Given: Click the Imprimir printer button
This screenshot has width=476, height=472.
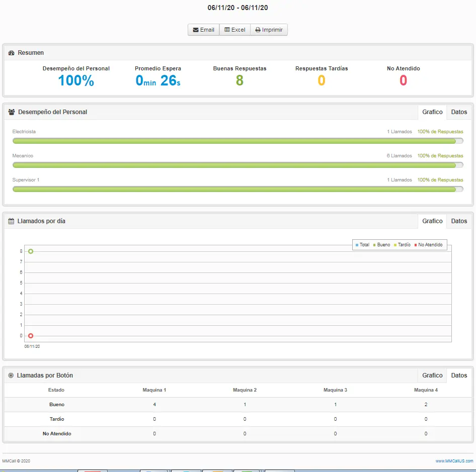Looking at the screenshot, I should (x=269, y=30).
